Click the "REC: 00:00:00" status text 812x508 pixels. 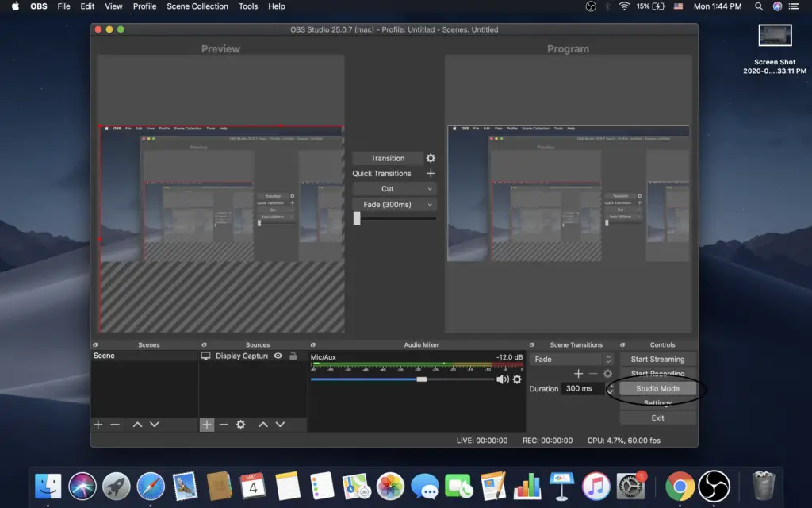547,441
